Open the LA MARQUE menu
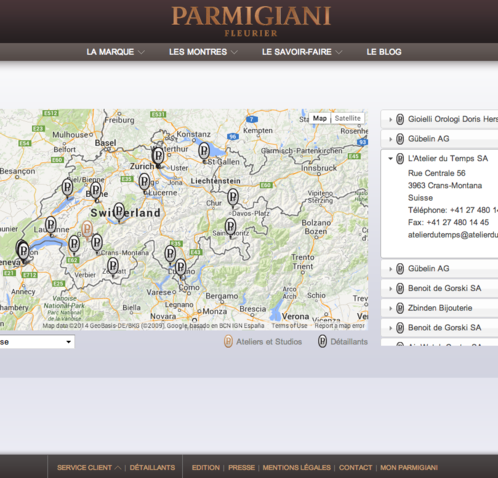 pyautogui.click(x=115, y=52)
